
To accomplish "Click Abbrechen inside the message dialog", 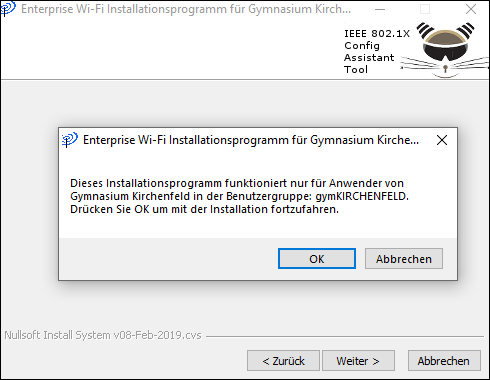I will (x=404, y=259).
